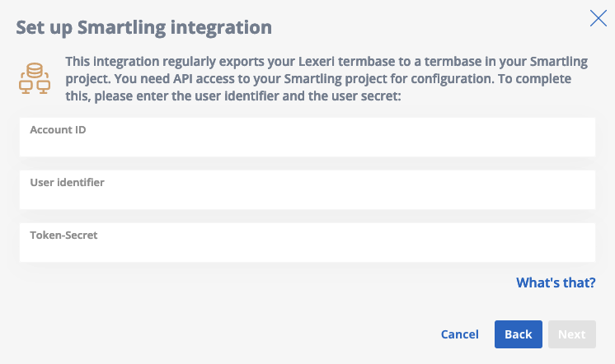The image size is (615, 364).
Task: Cancel the integration setup
Action: [460, 334]
